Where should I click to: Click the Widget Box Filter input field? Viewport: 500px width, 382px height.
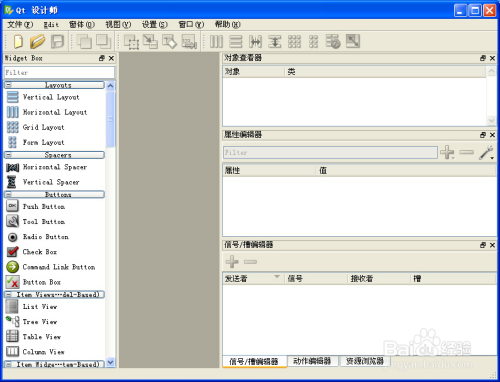[59, 72]
